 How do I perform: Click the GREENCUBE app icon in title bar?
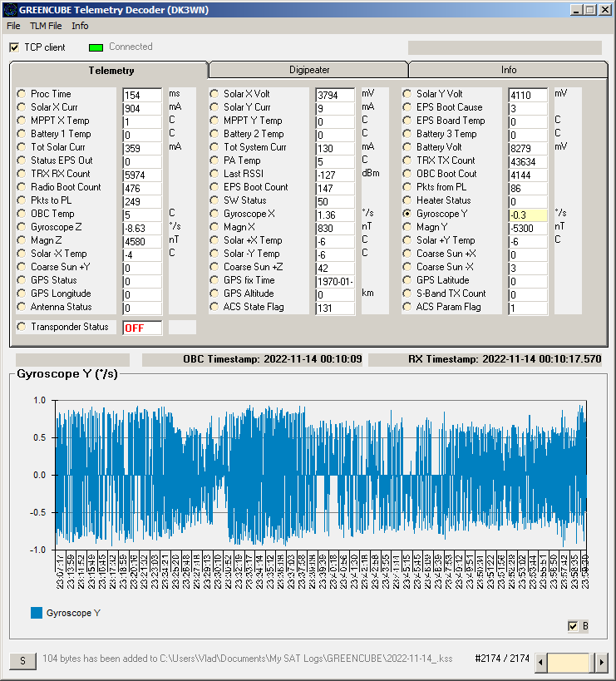click(9, 9)
